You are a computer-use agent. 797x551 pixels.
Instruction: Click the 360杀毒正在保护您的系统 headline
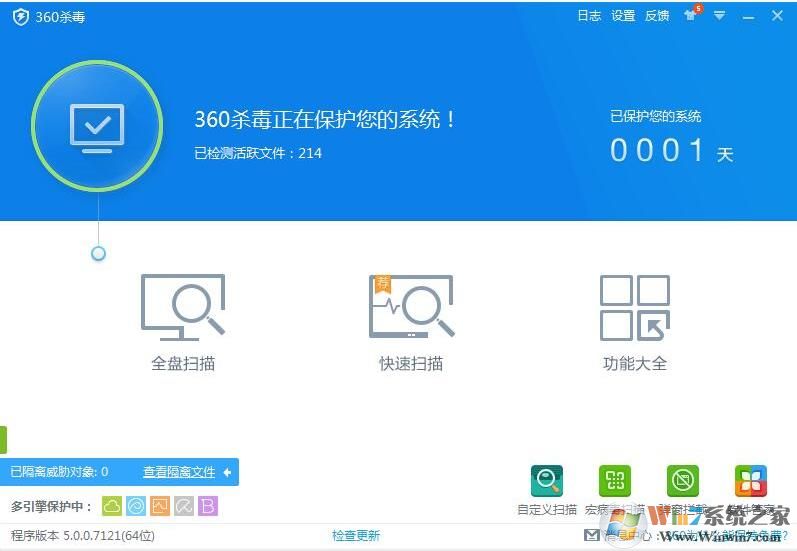[325, 119]
